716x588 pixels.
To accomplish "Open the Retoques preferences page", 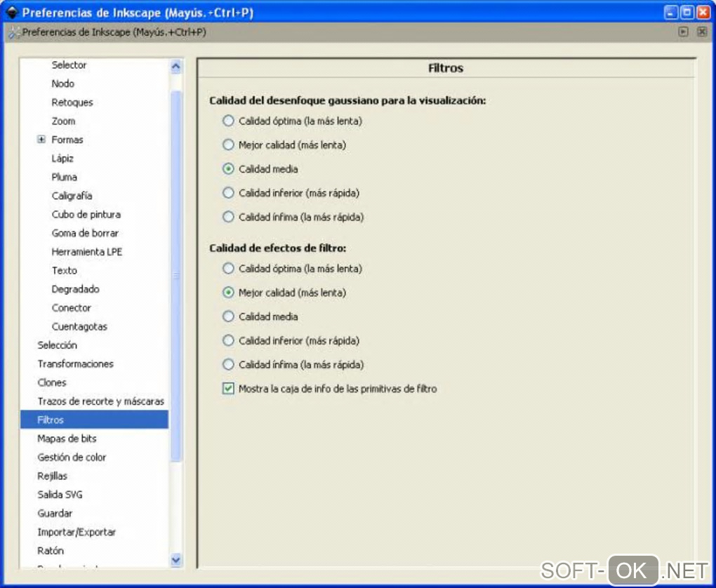I will point(72,102).
